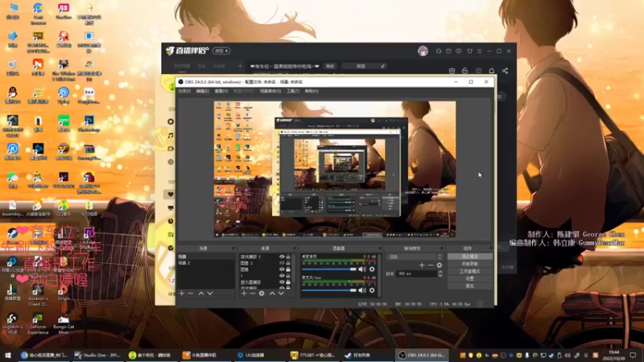Click the music note icon in 直播伴侣 sidebar

pos(171,135)
